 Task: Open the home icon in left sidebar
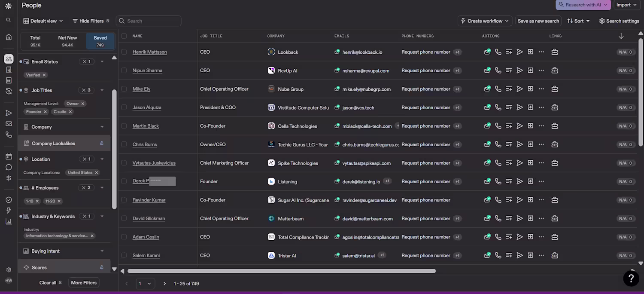[x=9, y=37]
